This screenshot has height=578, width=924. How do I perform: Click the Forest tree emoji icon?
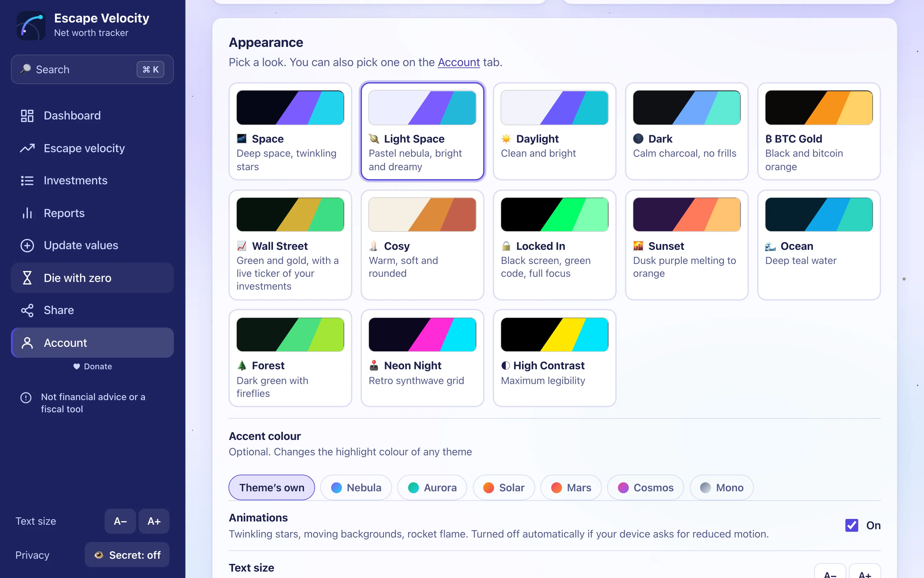(242, 365)
